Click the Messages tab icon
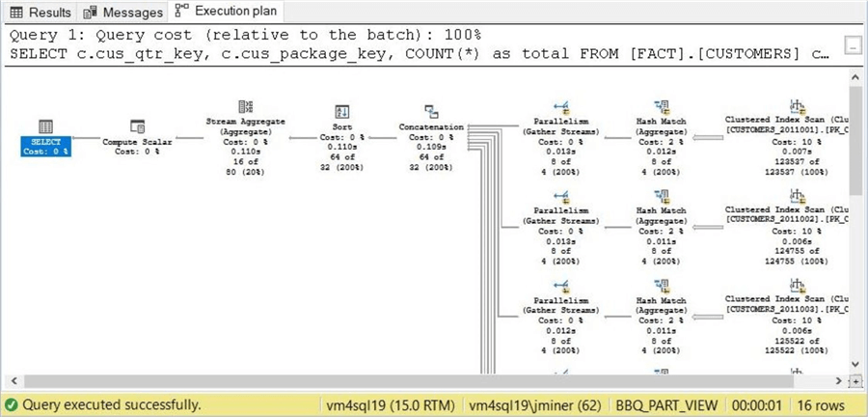868x417 pixels. (91, 13)
